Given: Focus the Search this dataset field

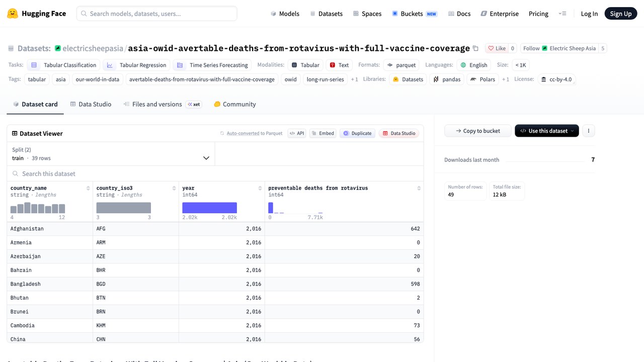Looking at the screenshot, I should 215,173.
